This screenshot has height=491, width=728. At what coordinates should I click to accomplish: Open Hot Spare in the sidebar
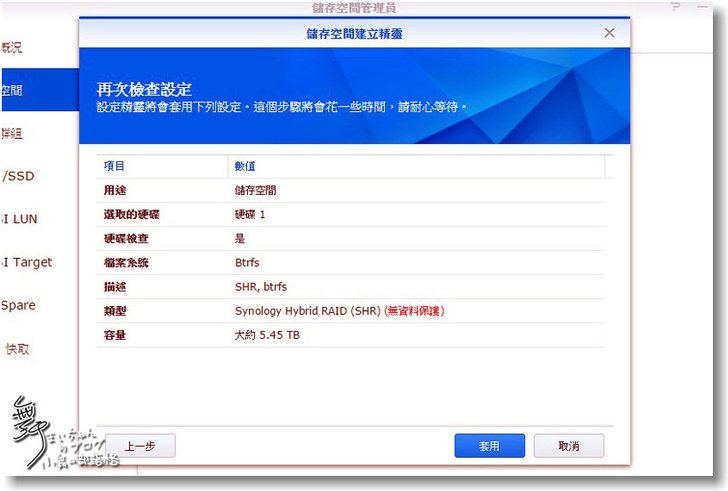(x=18, y=305)
